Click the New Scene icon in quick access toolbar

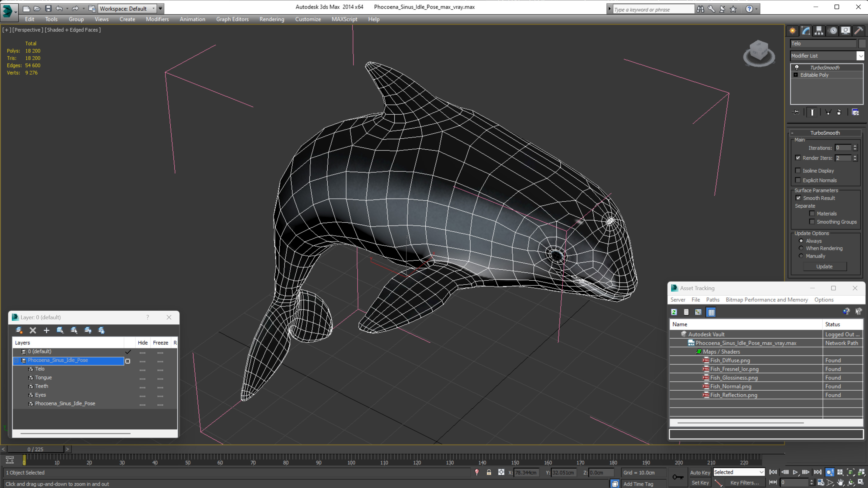[26, 9]
